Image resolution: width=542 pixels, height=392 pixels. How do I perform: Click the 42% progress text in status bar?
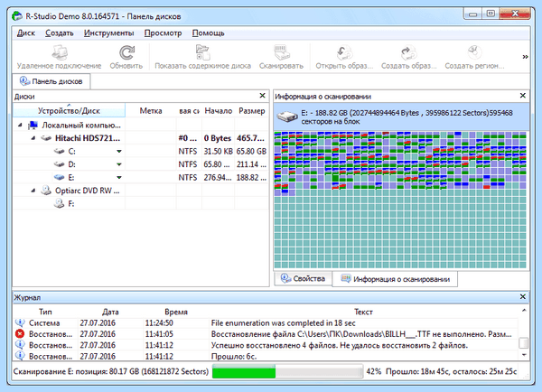(374, 371)
